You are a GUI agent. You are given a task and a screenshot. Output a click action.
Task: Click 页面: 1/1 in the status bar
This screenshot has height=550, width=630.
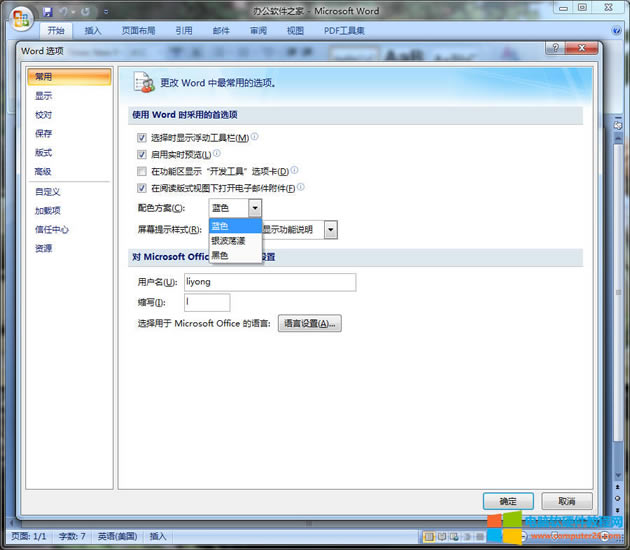point(29,536)
